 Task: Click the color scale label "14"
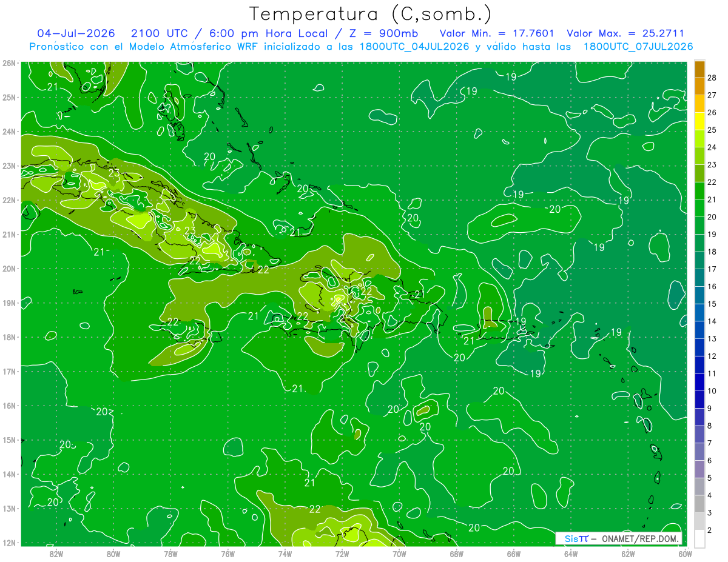coord(712,321)
